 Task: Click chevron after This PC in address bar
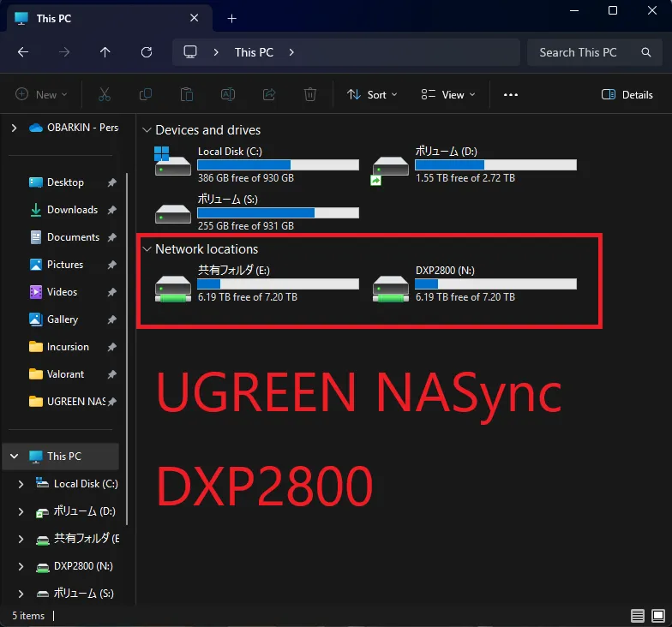[291, 52]
